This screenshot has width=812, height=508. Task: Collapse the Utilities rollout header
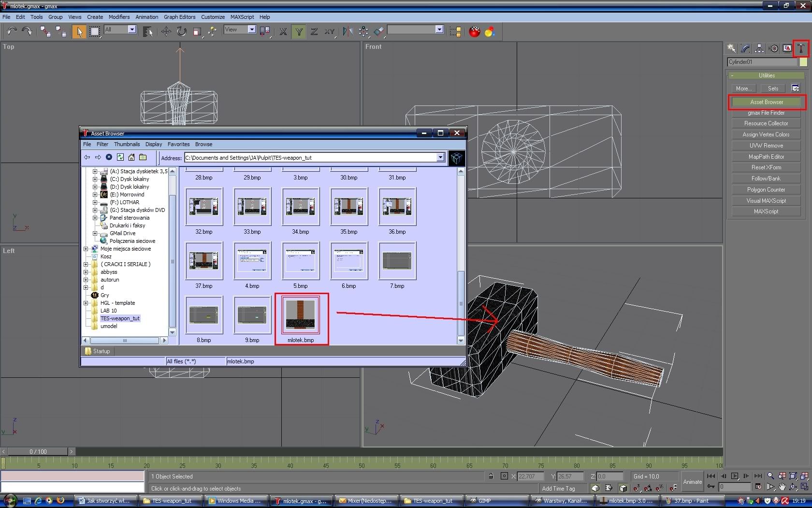click(x=767, y=75)
